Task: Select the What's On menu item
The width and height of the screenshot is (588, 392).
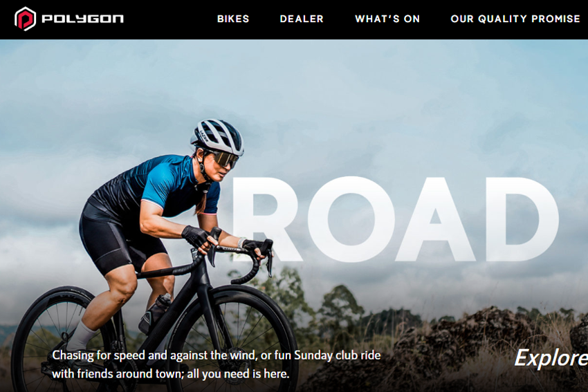Action: pyautogui.click(x=387, y=19)
